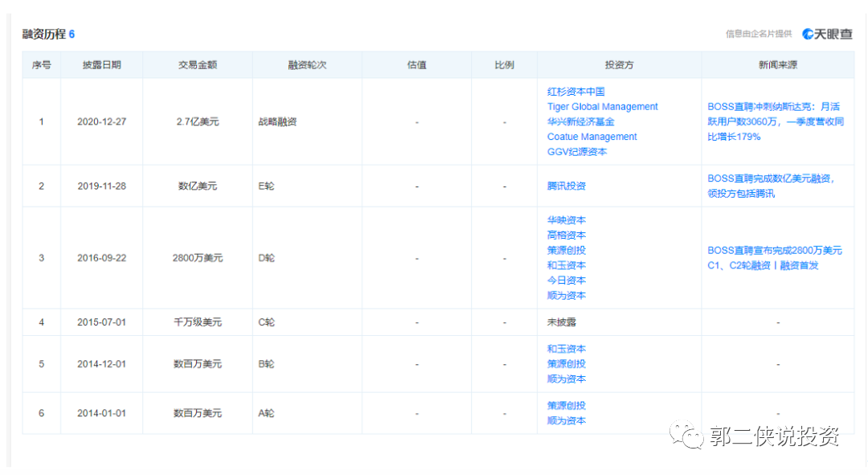
Task: Select date cell 2014-01-01
Action: point(102,414)
